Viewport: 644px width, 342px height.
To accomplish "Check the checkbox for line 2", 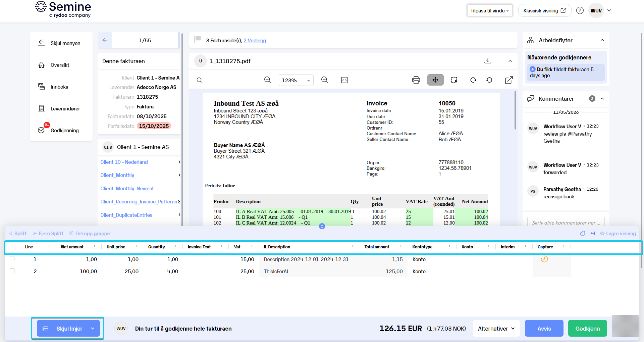I will (x=12, y=271).
